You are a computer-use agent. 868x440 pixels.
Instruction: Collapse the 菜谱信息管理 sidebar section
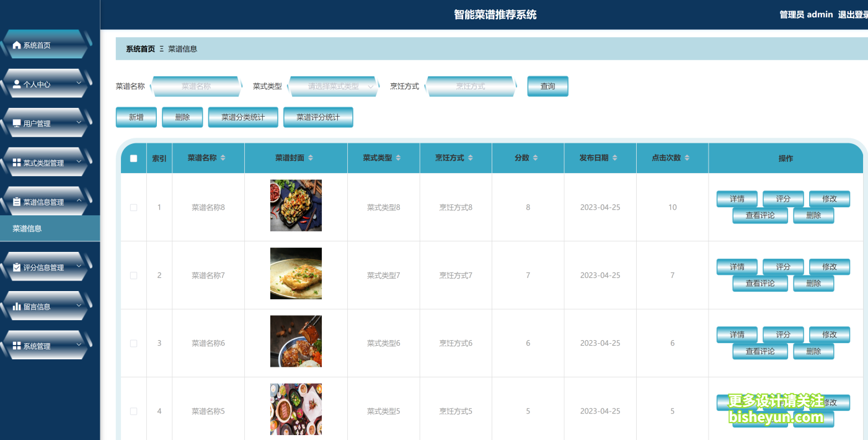(43, 200)
